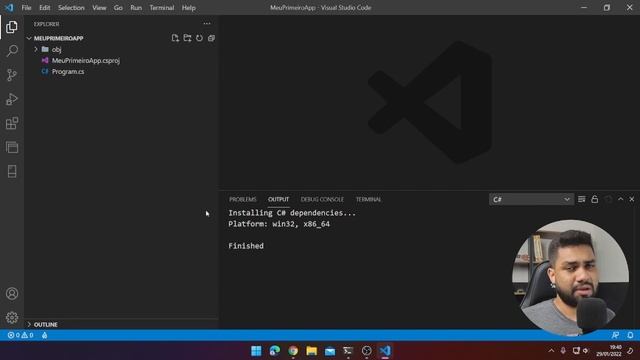
Task: Collapse the MEUPRIMEIROAPP root folder
Action: click(x=29, y=38)
